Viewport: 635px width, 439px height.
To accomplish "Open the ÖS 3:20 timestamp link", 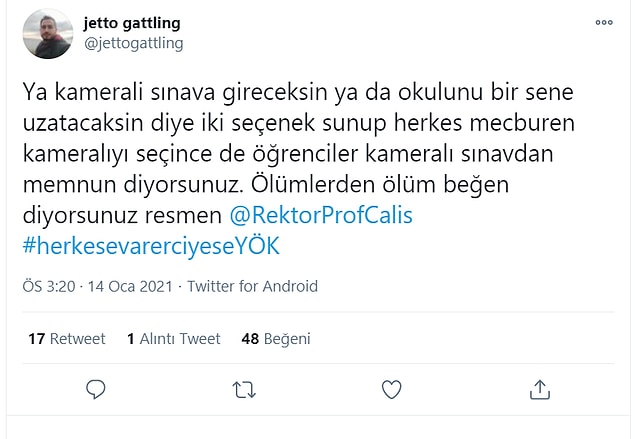I will pyautogui.click(x=49, y=286).
